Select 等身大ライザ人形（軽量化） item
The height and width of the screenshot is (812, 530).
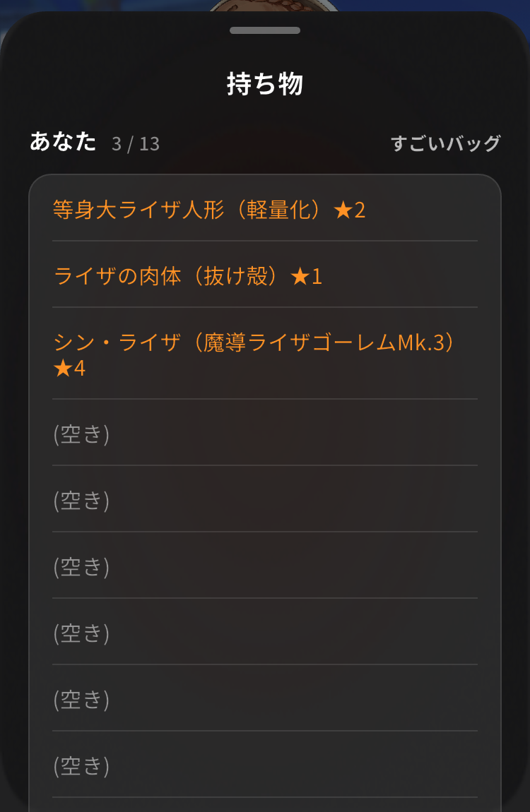tap(265, 210)
